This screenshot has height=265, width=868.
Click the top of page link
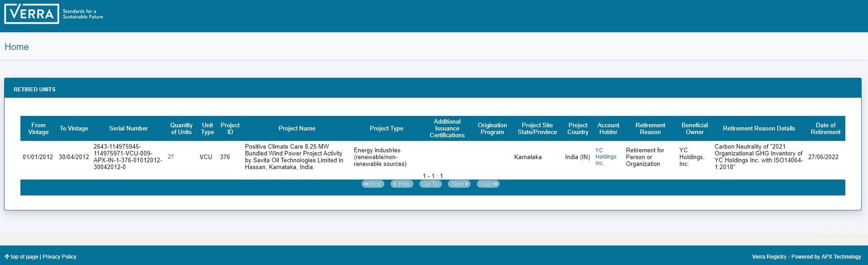22,257
